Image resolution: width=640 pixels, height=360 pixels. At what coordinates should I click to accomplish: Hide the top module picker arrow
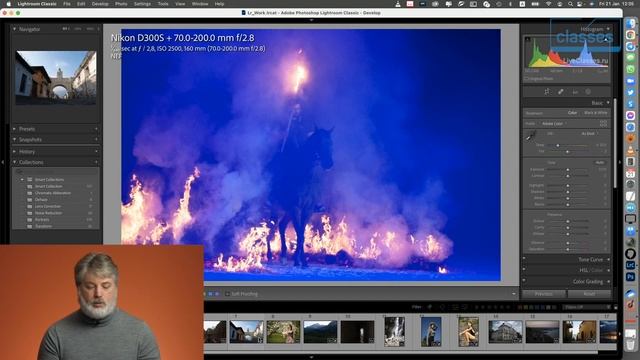pos(311,20)
